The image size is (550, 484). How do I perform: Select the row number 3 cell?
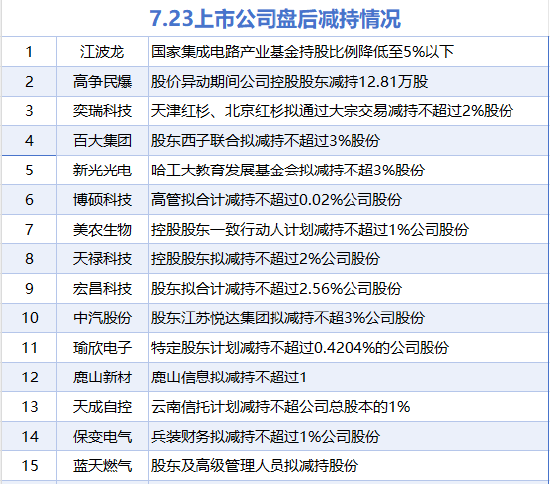pos(29,111)
